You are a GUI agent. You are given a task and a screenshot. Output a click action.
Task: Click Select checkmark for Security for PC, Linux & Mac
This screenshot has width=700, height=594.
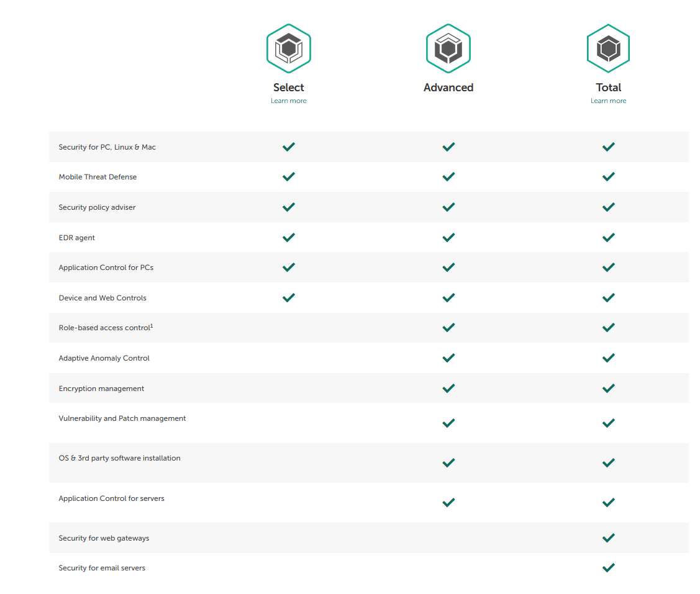(x=289, y=146)
